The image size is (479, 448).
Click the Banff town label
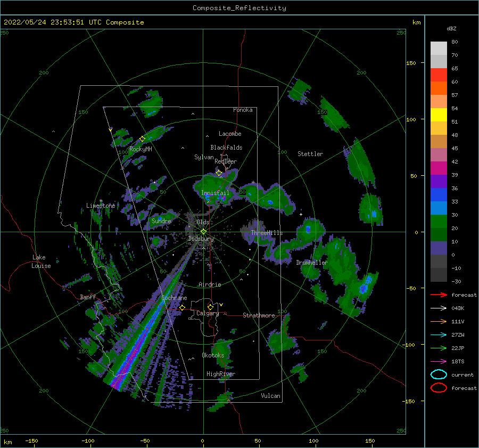(x=88, y=297)
